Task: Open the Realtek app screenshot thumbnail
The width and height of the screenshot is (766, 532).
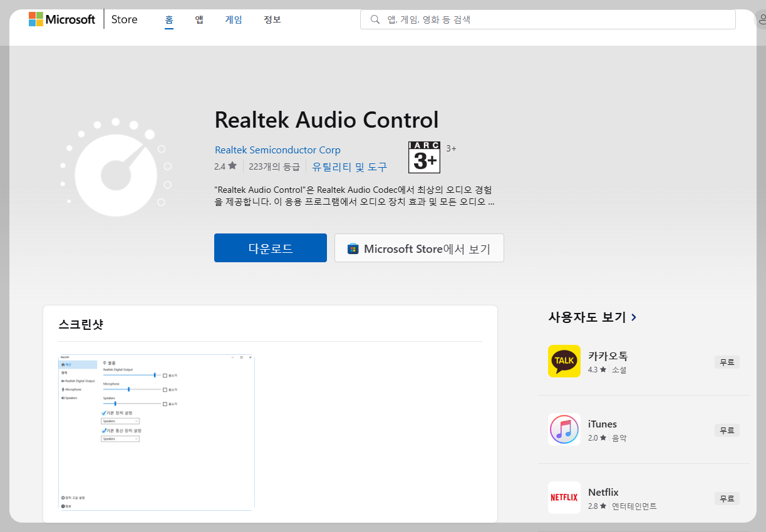Action: point(157,432)
